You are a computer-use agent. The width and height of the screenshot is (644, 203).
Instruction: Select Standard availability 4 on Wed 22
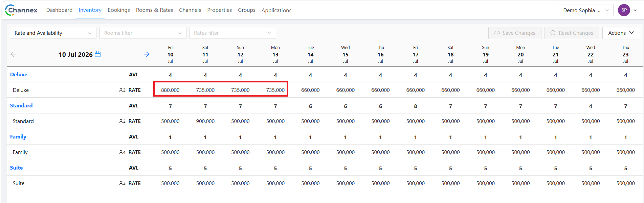[x=591, y=106]
